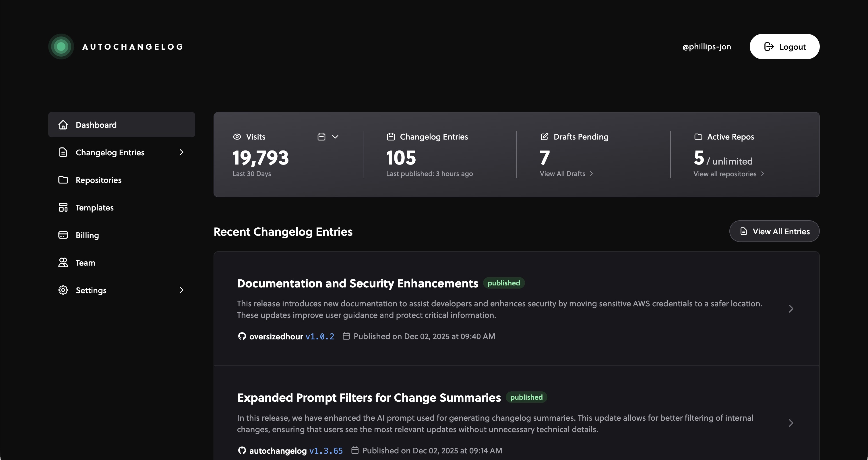Click the Team people icon
This screenshot has height=460, width=868.
coord(63,262)
